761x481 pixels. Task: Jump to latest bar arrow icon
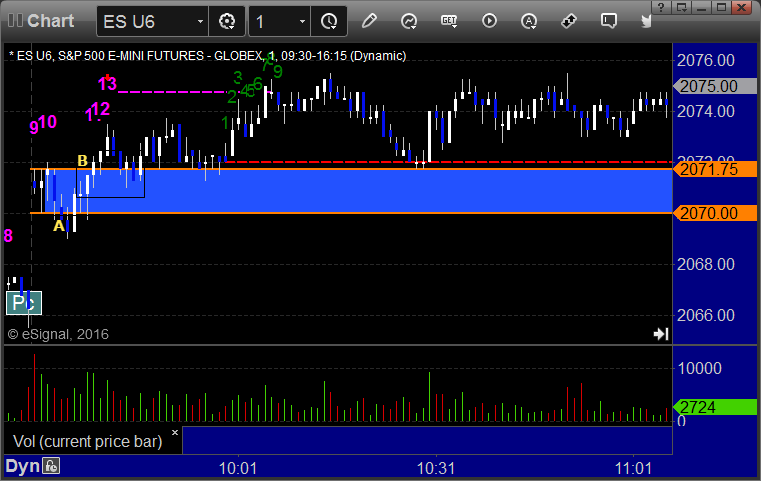click(661, 334)
